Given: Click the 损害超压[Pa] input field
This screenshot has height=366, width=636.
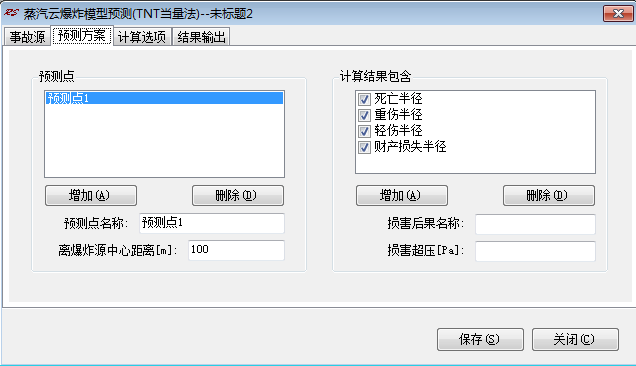Looking at the screenshot, I should coord(535,251).
